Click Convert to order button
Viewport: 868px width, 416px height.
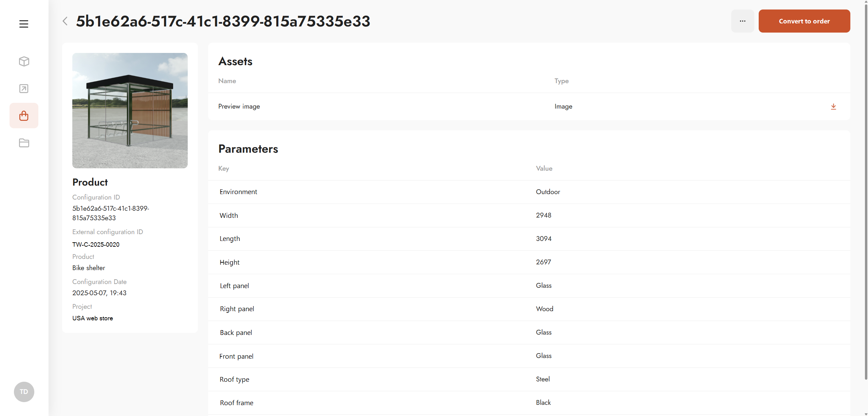(x=804, y=21)
